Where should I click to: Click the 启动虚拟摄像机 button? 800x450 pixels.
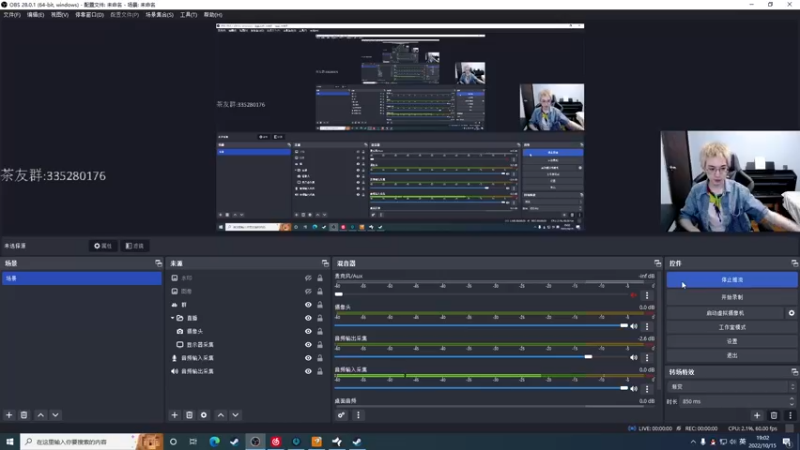724,313
